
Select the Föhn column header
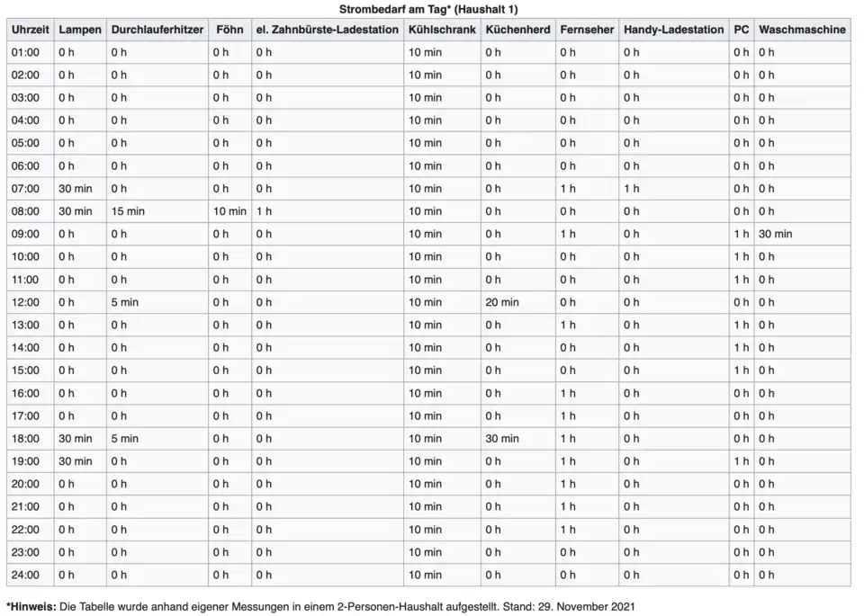(x=229, y=30)
